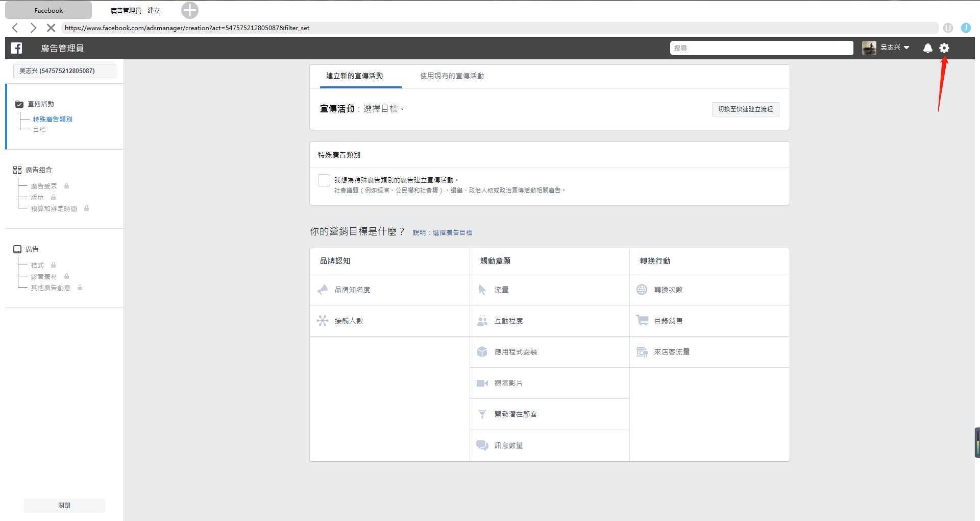Click the grey U extension icon
Viewport: 980px width, 521px height.
point(948,28)
